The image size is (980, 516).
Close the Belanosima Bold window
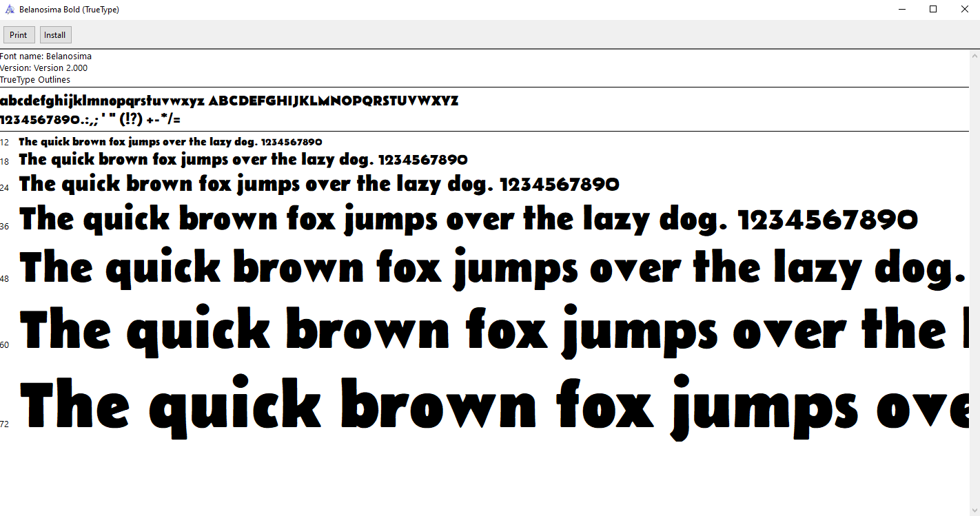click(964, 10)
